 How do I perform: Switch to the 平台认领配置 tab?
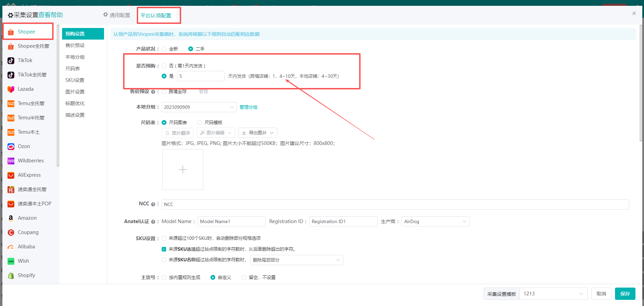pyautogui.click(x=156, y=16)
